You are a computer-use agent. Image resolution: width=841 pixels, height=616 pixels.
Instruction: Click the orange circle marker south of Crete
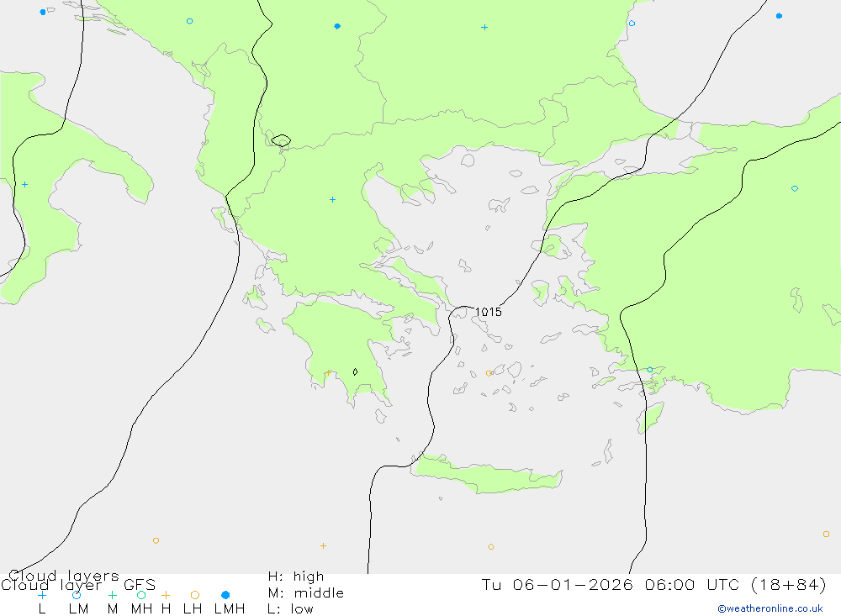491,547
